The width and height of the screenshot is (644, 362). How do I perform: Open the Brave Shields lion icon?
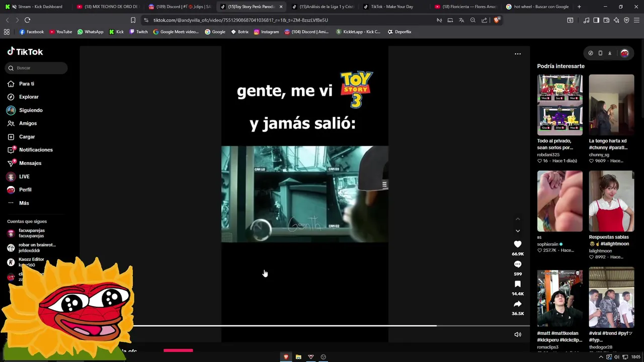tap(497, 20)
